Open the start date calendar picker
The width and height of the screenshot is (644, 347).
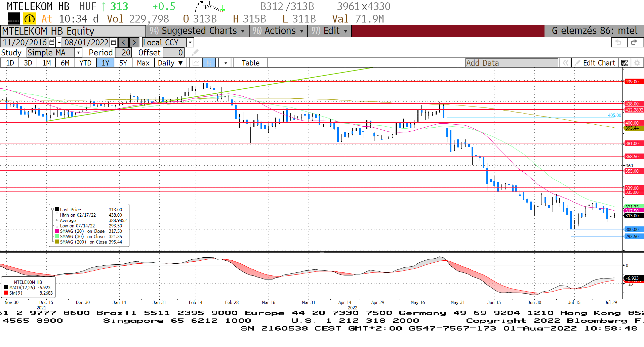[52, 42]
